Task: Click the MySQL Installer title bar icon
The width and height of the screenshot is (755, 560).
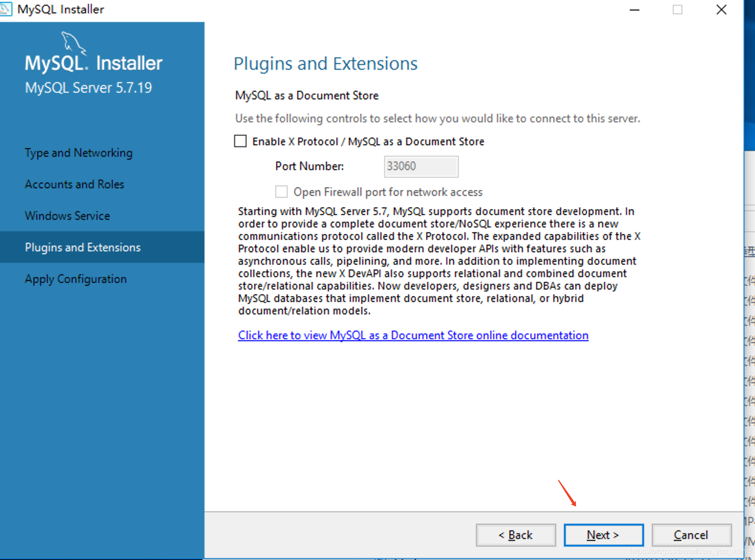Action: [x=5, y=9]
